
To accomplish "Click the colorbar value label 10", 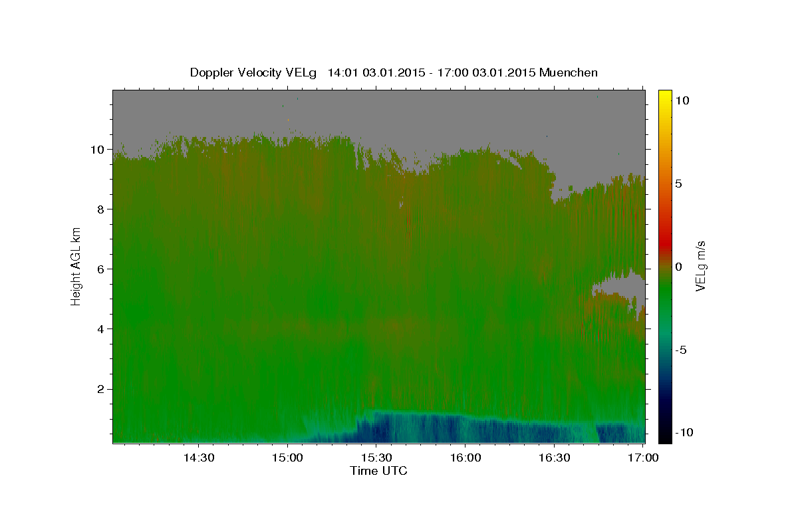I will (x=682, y=100).
